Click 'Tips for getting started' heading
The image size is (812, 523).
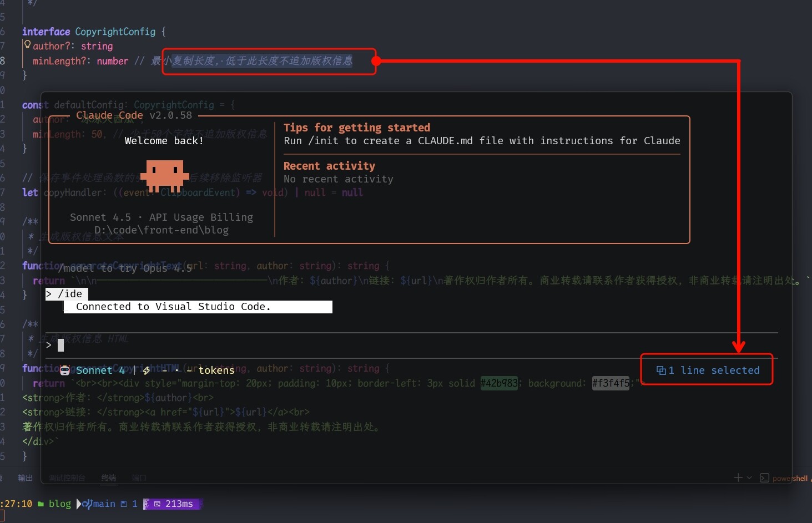(x=357, y=128)
